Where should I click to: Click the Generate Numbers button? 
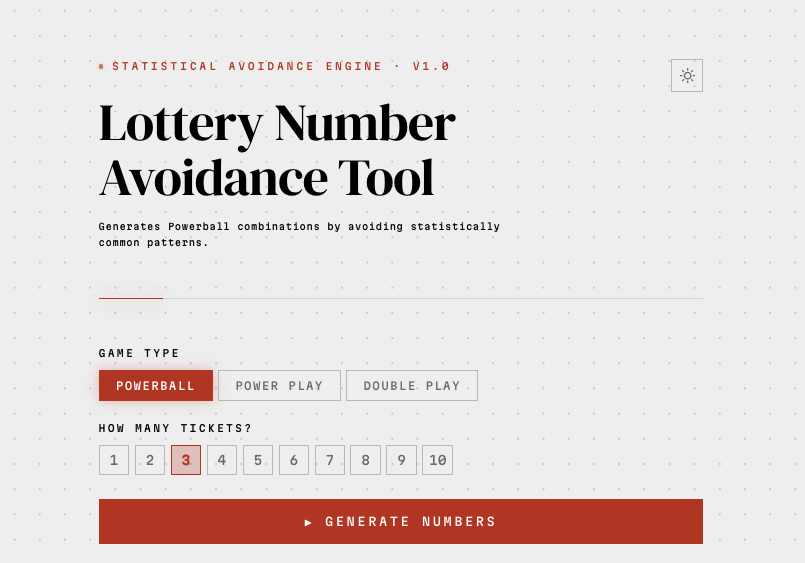(401, 521)
